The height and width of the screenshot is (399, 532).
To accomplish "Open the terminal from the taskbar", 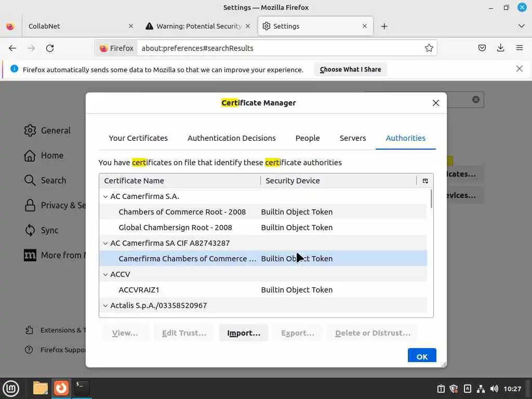I will pyautogui.click(x=82, y=388).
